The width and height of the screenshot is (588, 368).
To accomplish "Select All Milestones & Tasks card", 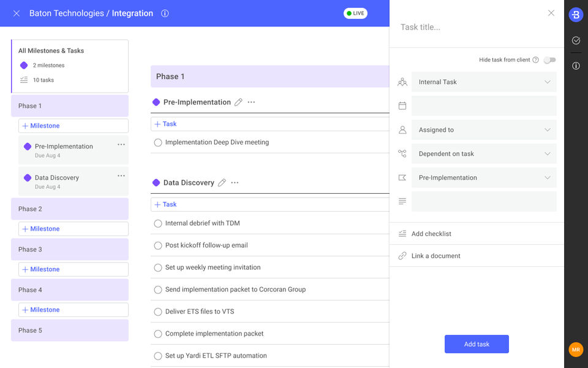I will pos(70,66).
